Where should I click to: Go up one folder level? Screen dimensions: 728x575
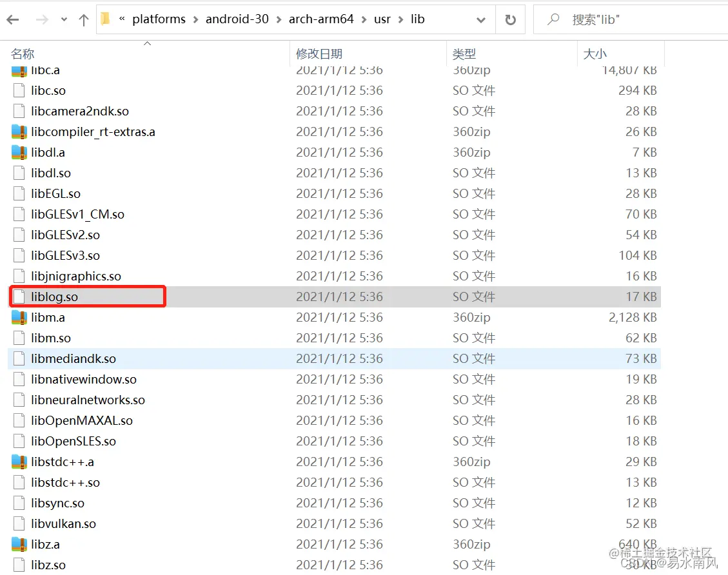tap(84, 19)
